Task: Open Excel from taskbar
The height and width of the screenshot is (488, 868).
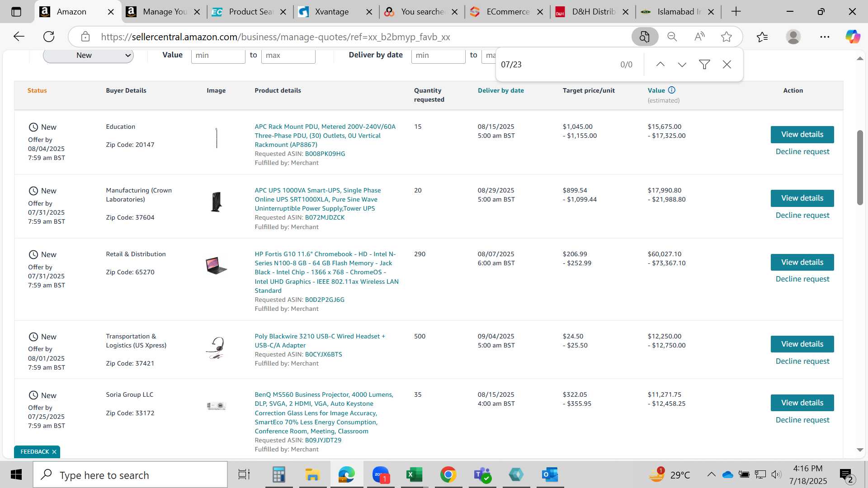Action: click(x=414, y=474)
